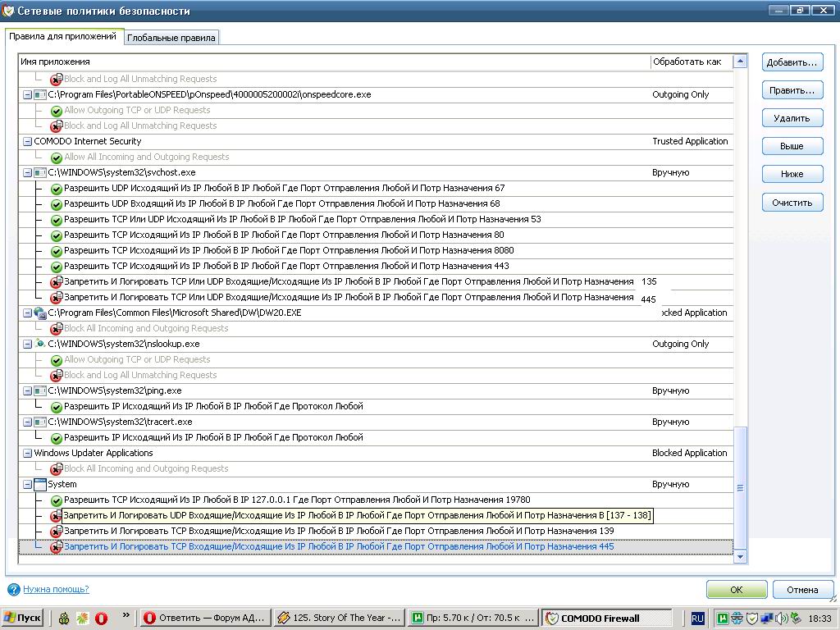The image size is (840, 630).
Task: Click the RU language indicator
Action: coord(697,619)
